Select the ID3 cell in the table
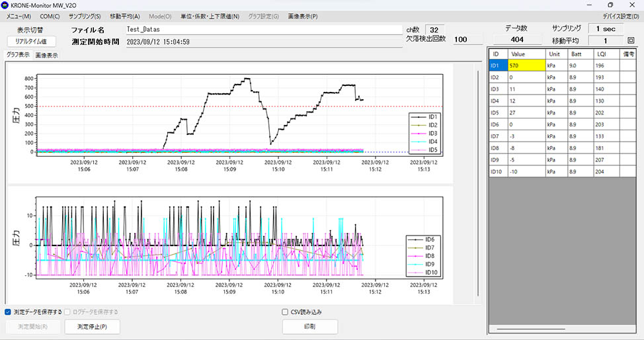 [499, 89]
